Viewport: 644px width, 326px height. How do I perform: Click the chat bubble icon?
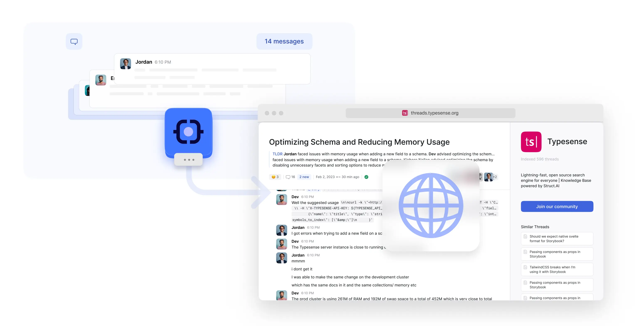tap(74, 42)
